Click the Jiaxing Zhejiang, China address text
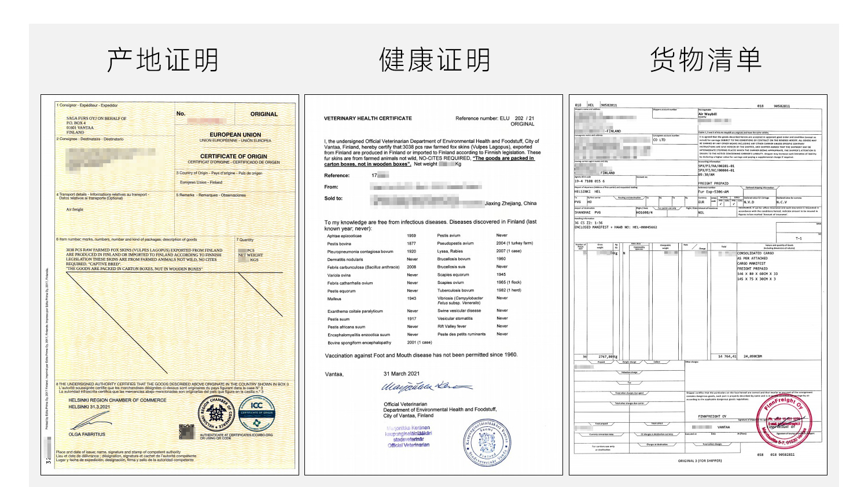 tap(510, 204)
